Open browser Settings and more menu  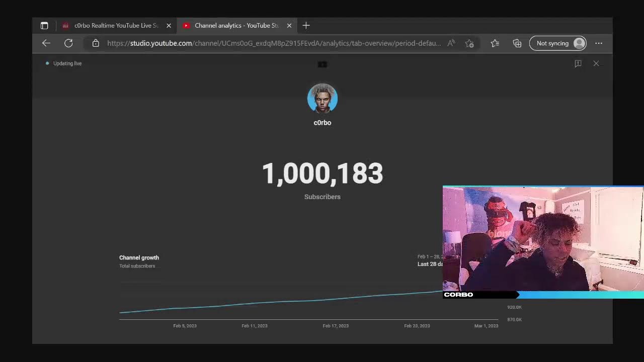point(599,43)
